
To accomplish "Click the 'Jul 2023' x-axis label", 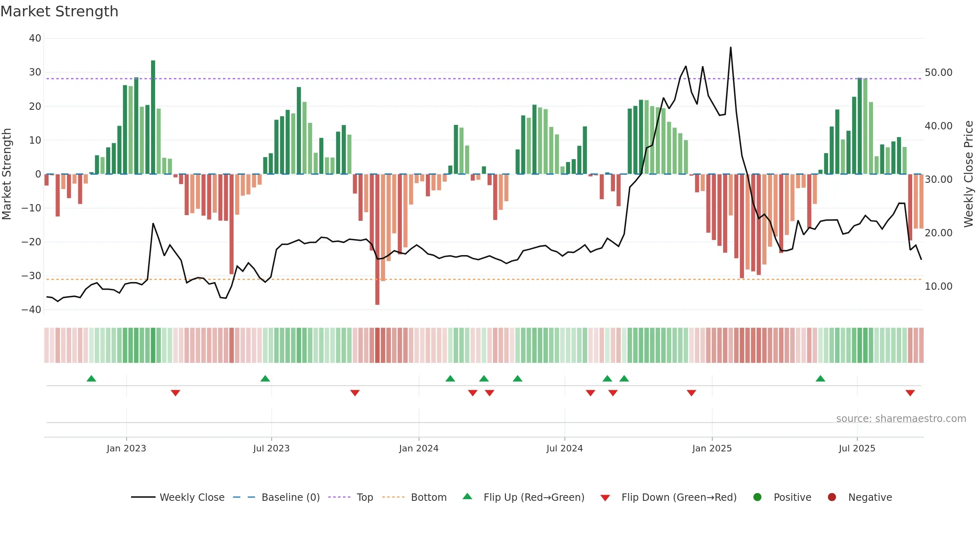I will 271,448.
